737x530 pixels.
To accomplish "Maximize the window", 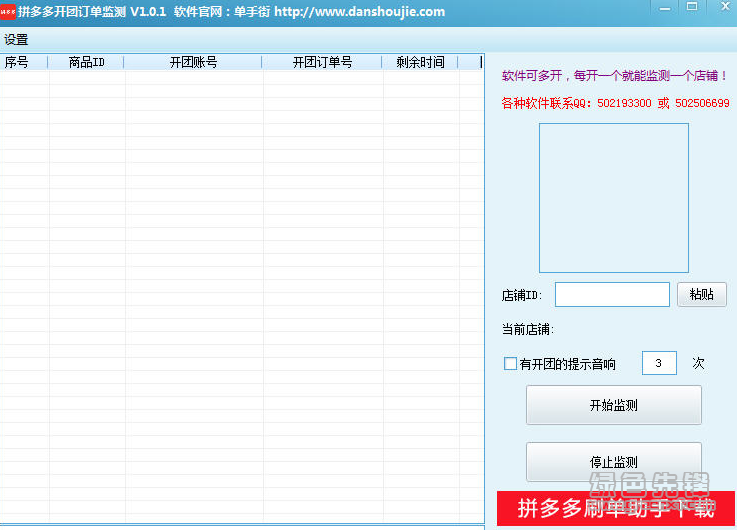I will pyautogui.click(x=692, y=7).
